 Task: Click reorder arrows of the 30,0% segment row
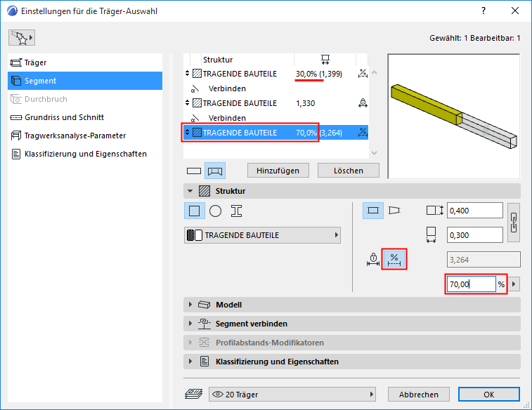187,73
